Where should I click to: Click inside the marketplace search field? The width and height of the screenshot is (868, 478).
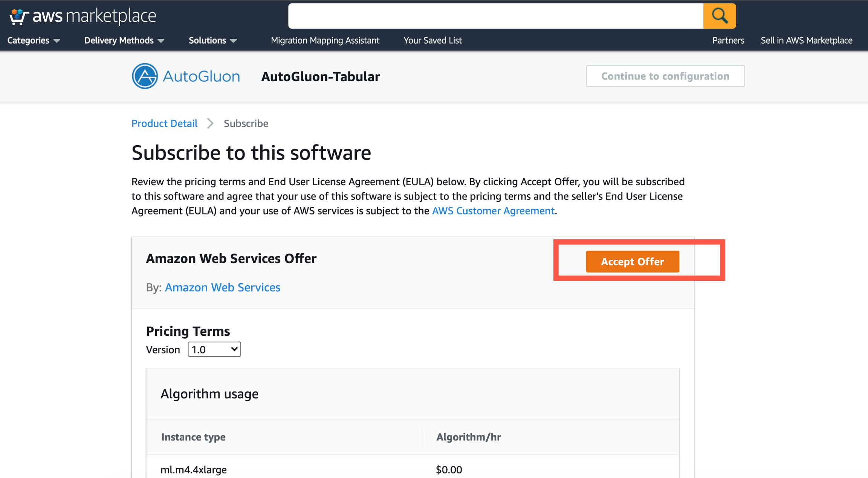click(x=495, y=16)
